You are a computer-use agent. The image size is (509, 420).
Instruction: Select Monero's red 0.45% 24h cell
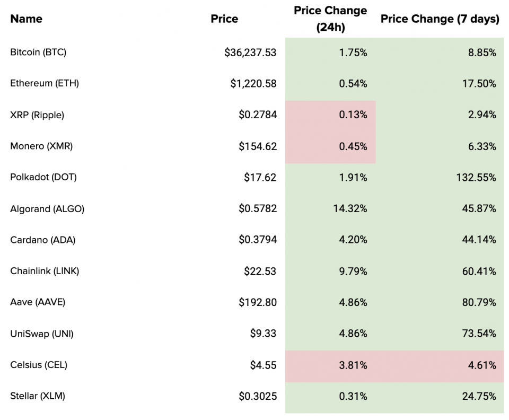(353, 146)
